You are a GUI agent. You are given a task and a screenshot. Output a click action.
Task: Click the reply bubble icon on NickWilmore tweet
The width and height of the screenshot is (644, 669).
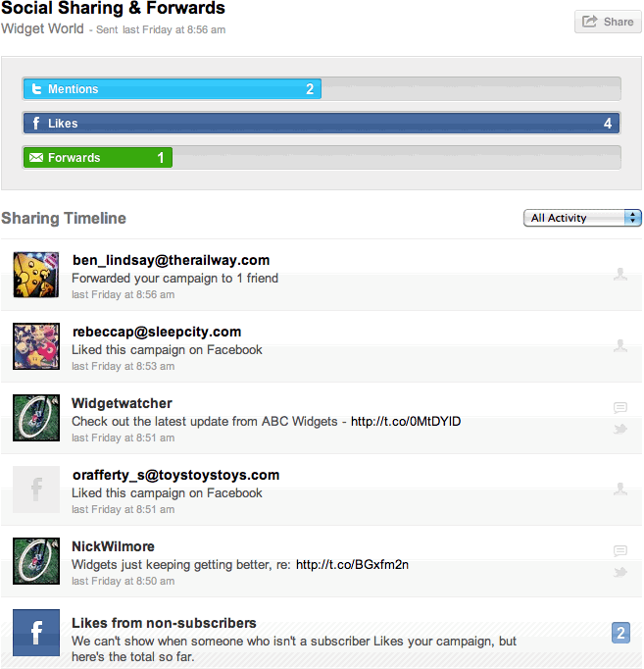tap(619, 550)
